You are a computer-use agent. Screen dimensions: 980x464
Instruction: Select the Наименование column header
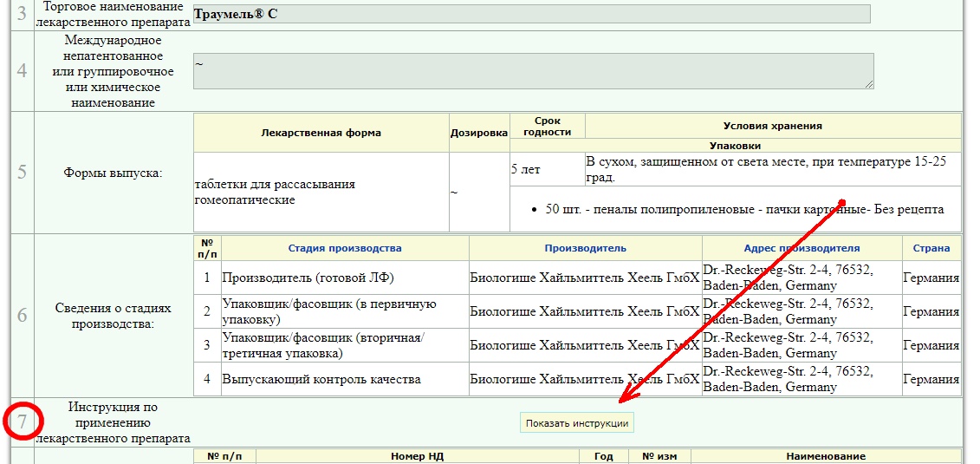click(826, 456)
